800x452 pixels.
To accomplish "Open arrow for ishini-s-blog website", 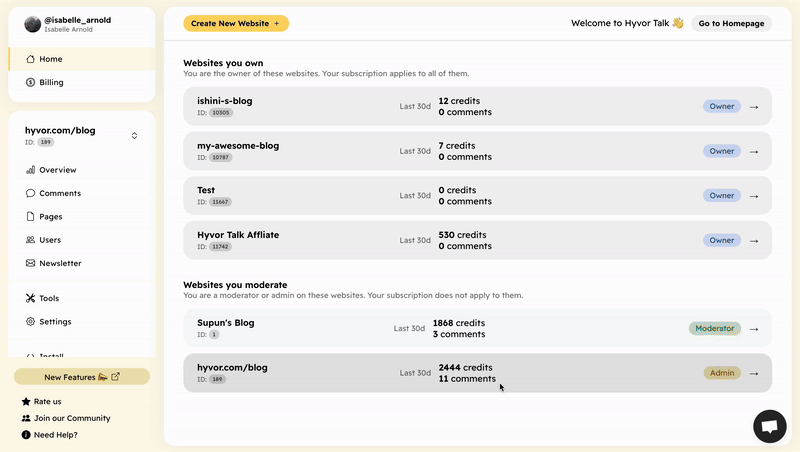I will pos(754,107).
